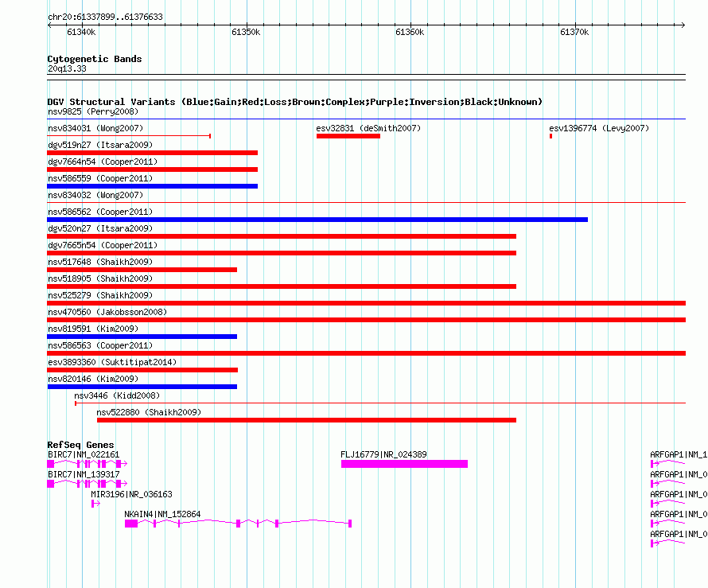Select the BIRC7|NM_022161 gene label
Image resolution: width=708 pixels, height=588 pixels.
[84, 454]
